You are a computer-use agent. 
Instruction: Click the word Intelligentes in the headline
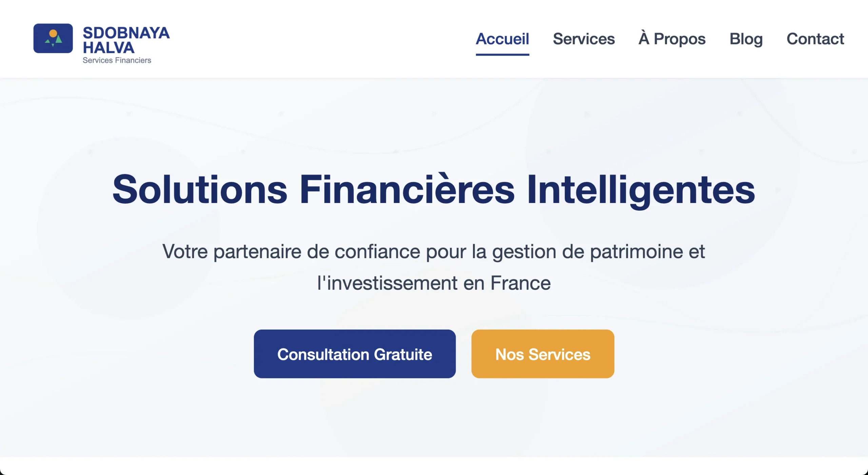(x=641, y=190)
